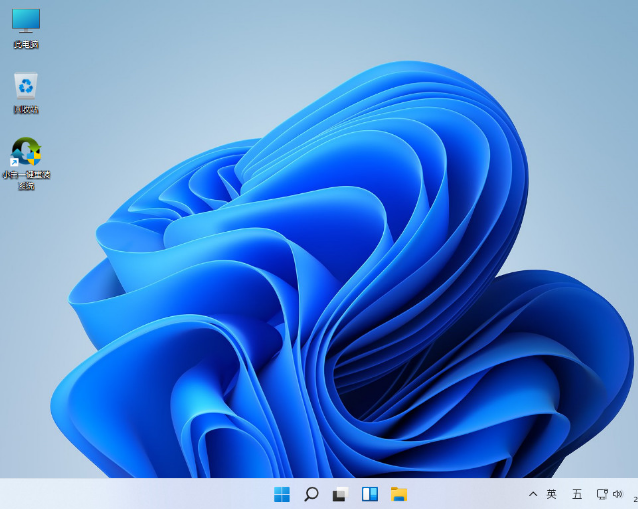Open the Windows Start menu

282,494
